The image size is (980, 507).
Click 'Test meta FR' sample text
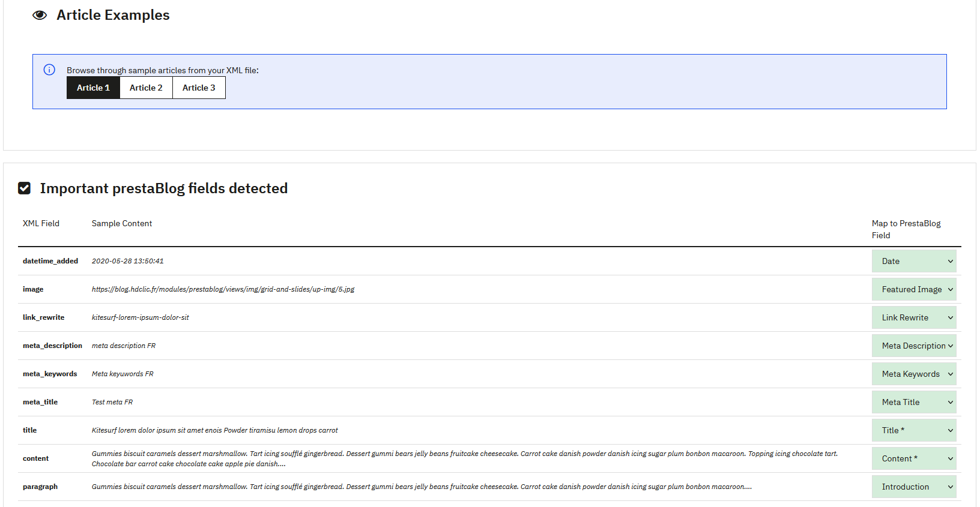(112, 402)
